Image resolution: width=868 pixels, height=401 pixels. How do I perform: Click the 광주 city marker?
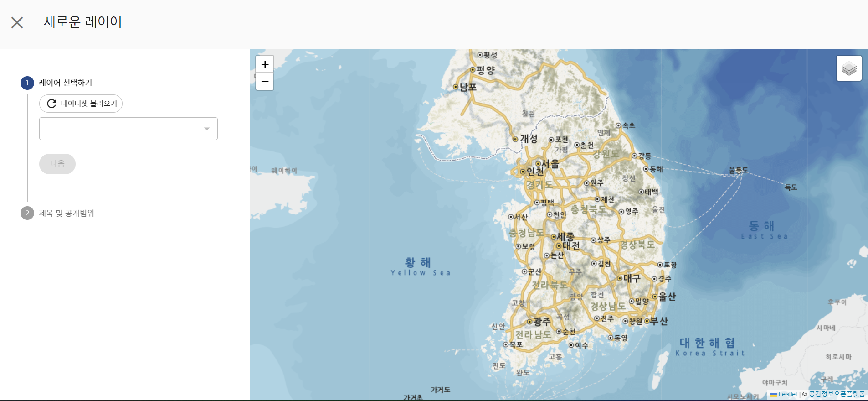coord(530,322)
